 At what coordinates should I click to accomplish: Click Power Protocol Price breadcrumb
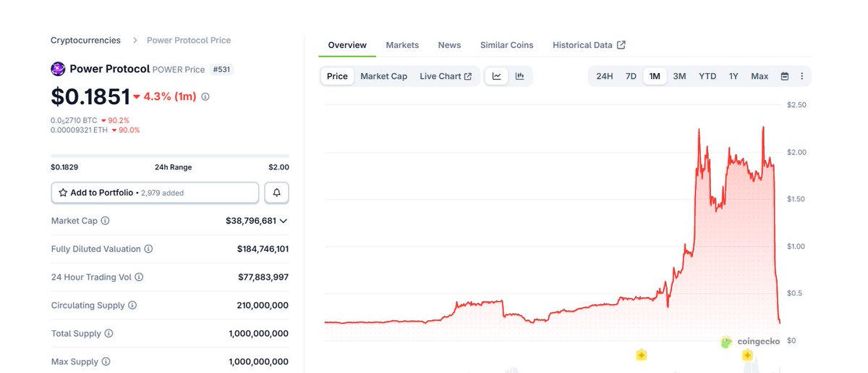(x=189, y=41)
